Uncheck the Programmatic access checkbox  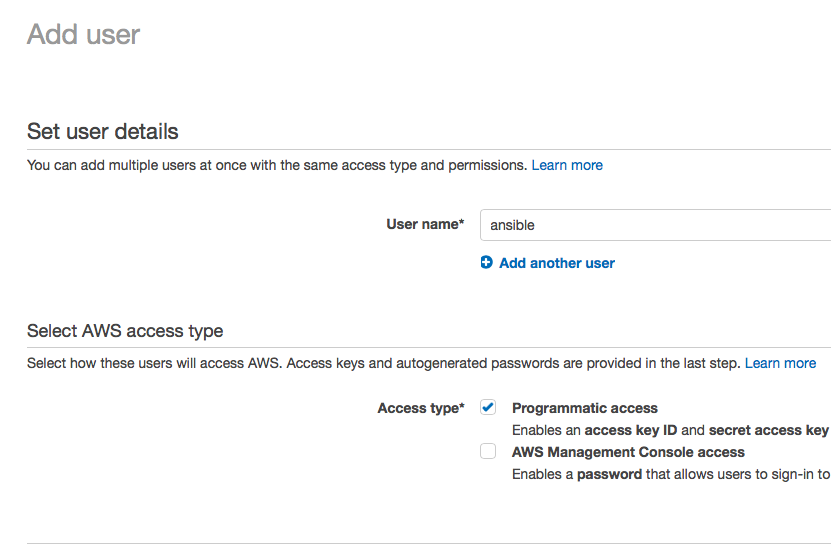pyautogui.click(x=488, y=407)
